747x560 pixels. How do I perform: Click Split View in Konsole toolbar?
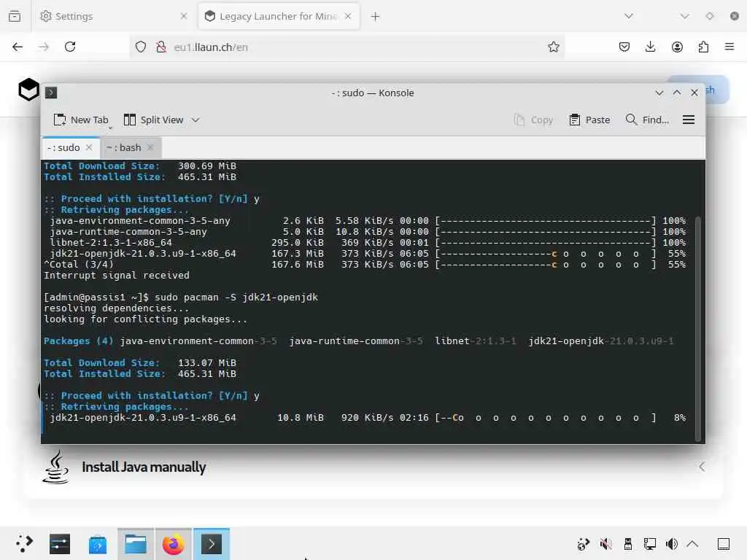153,120
